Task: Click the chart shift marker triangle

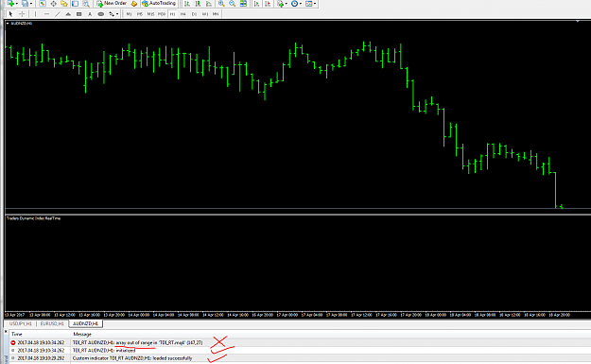Action: [578, 22]
